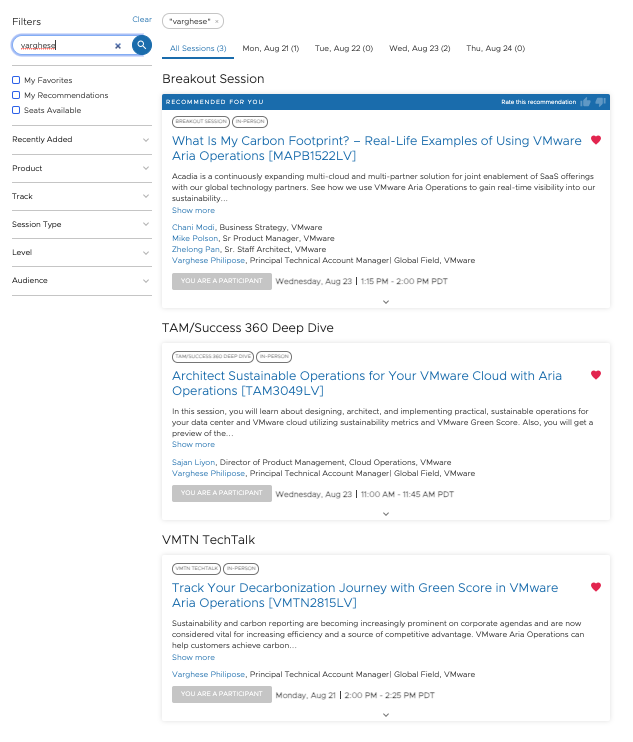Screen dimensions: 633x742
Task: Show more of the TAM3049LV description
Action: pos(193,444)
